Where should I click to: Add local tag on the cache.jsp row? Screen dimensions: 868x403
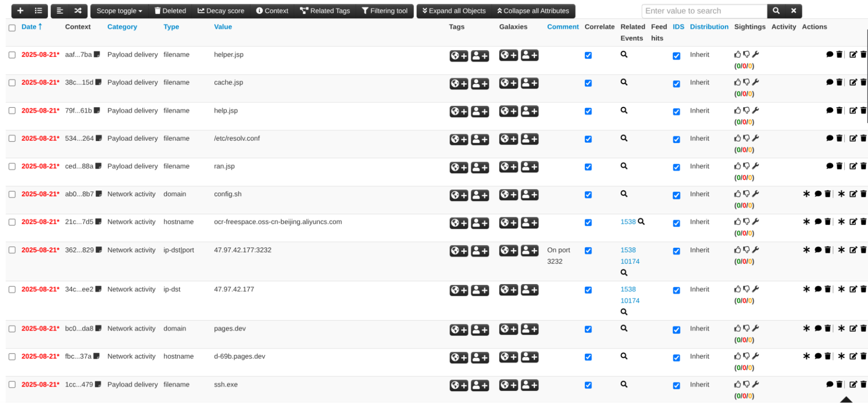coord(480,84)
